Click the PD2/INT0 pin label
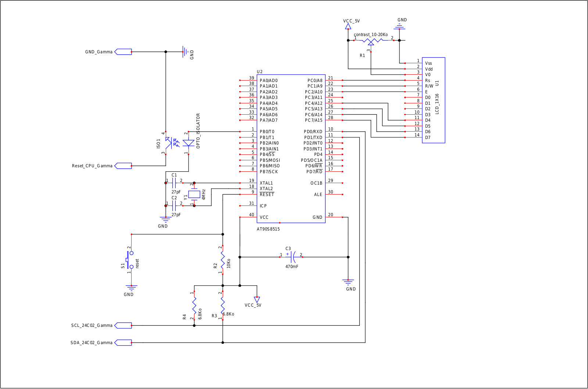Viewport: 588px width, 389px height. tap(313, 143)
